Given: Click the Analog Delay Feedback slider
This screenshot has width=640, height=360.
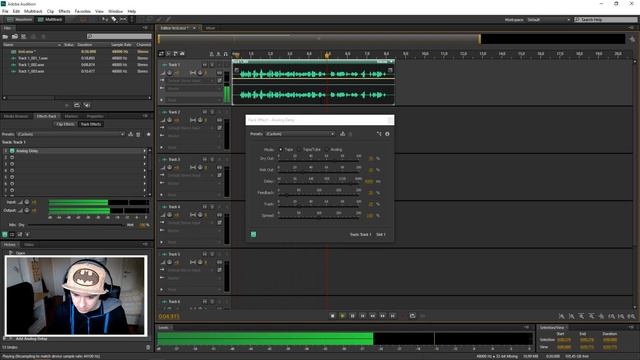Looking at the screenshot, I should tap(319, 195).
